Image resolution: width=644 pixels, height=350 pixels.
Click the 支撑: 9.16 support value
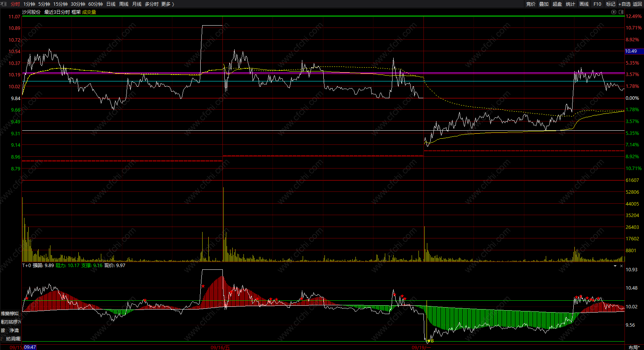(92, 266)
